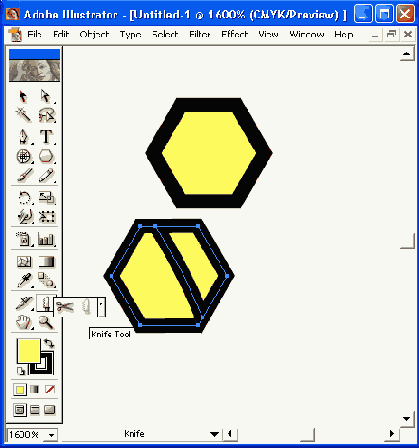Activate the Zoom magnifier tool
Image resolution: width=419 pixels, height=448 pixels.
(46, 322)
